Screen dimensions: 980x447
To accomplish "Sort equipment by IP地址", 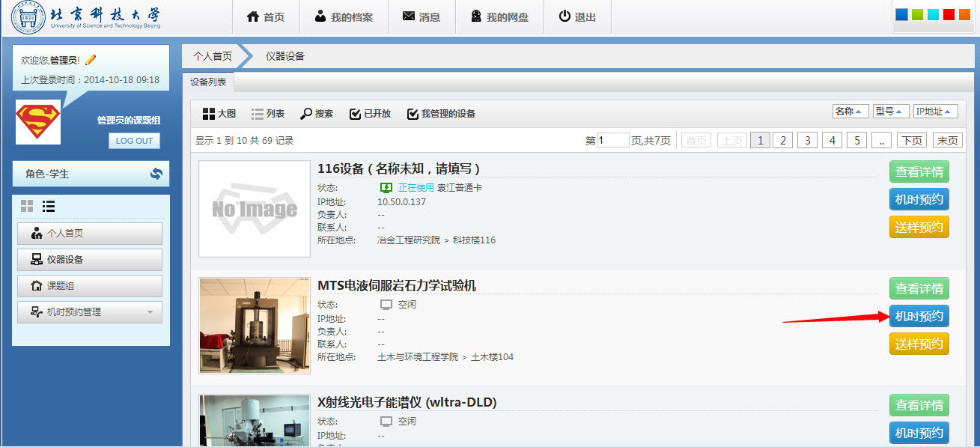I will (935, 112).
